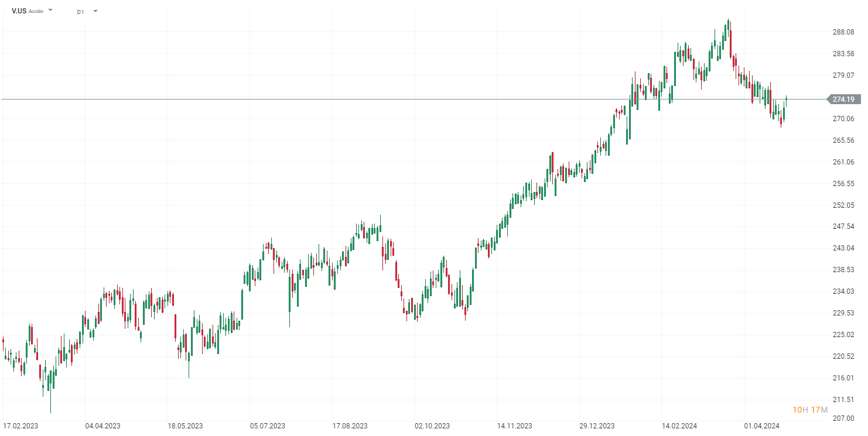
Task: Select the 17.02.2023 date on time axis
Action: 20,425
